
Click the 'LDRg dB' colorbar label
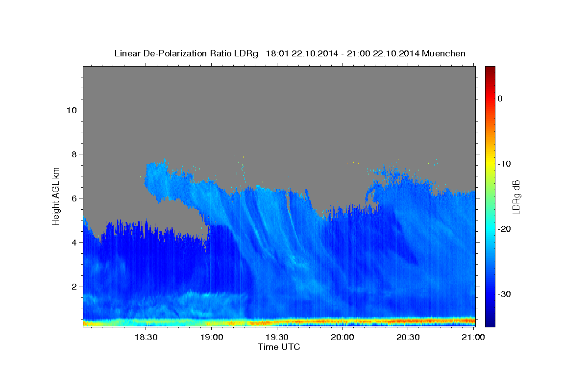point(515,197)
